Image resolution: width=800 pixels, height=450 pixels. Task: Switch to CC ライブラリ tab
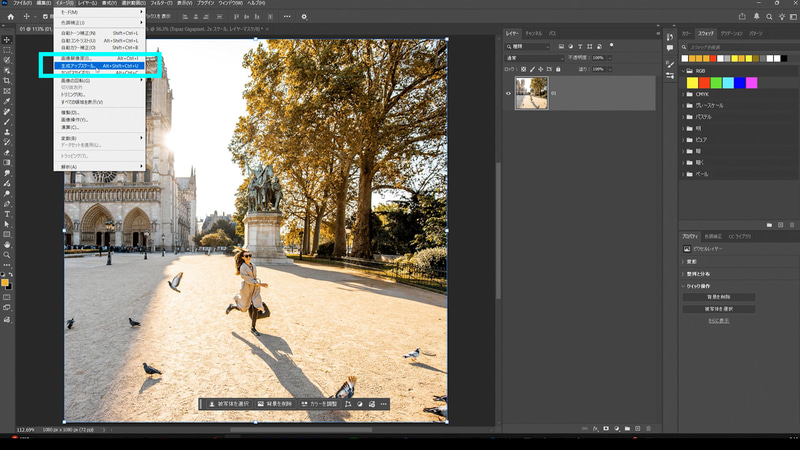coord(740,237)
